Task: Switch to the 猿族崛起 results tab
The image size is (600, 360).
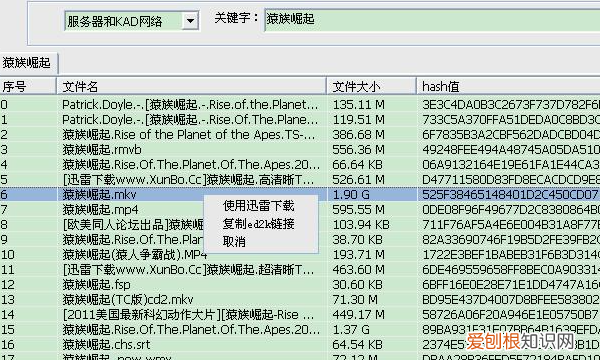Action: pyautogui.click(x=28, y=63)
